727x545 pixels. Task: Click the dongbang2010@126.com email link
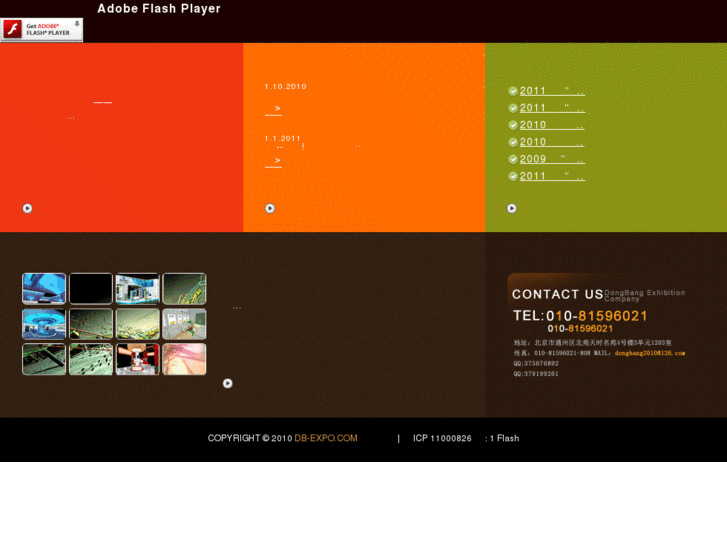point(650,353)
